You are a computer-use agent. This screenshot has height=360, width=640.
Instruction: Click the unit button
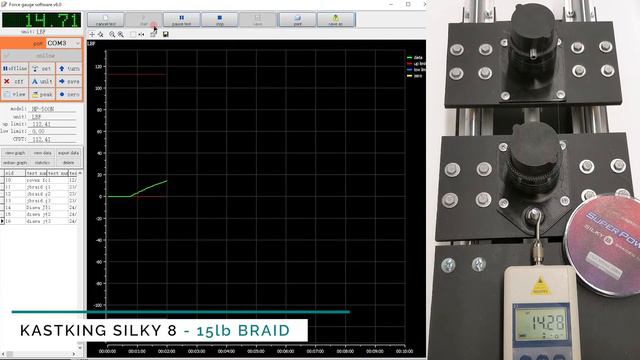tap(42, 82)
